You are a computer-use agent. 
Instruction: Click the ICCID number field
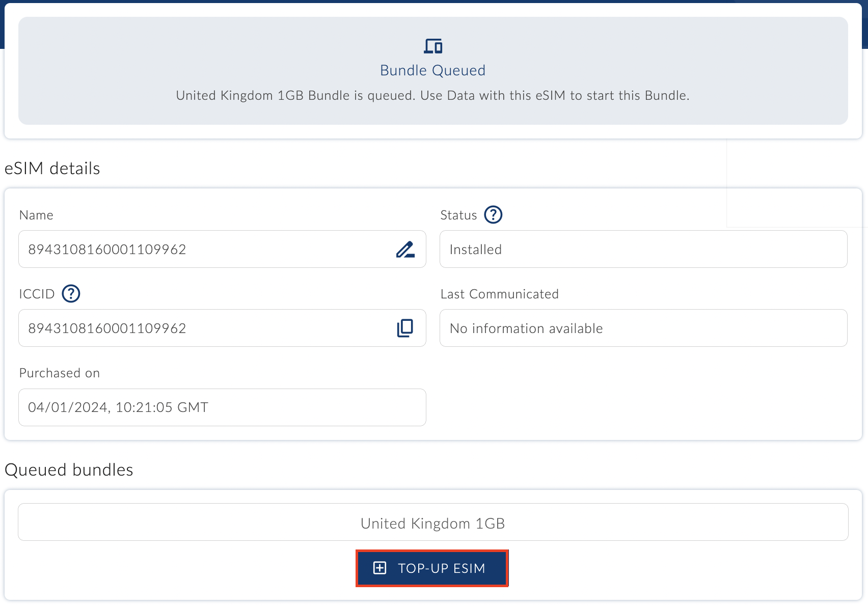(204, 328)
